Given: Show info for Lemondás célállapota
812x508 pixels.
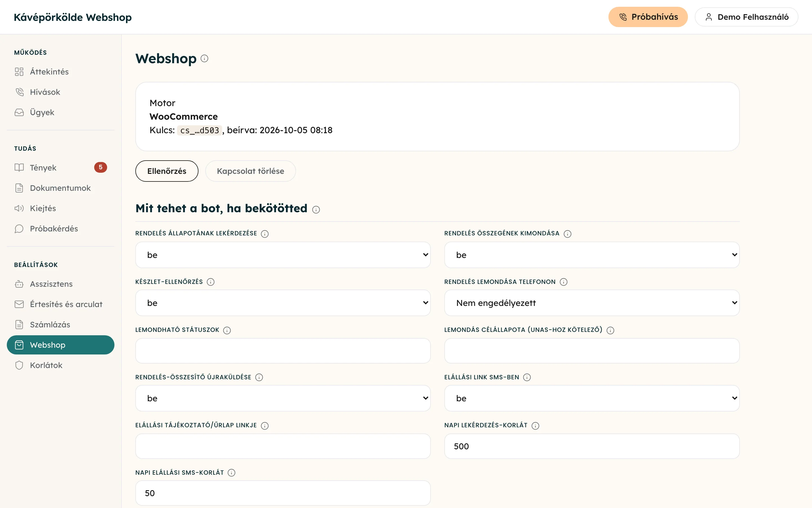Looking at the screenshot, I should click(x=611, y=330).
